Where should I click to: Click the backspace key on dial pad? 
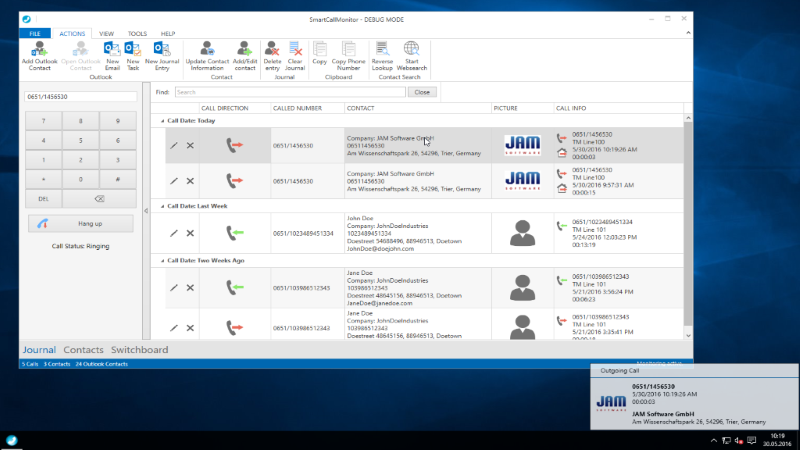coord(99,199)
